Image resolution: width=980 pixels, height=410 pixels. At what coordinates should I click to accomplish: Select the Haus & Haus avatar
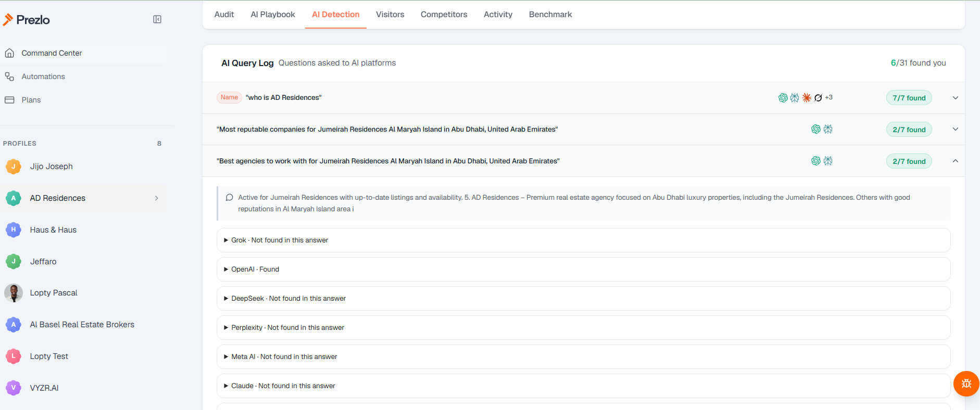(14, 229)
